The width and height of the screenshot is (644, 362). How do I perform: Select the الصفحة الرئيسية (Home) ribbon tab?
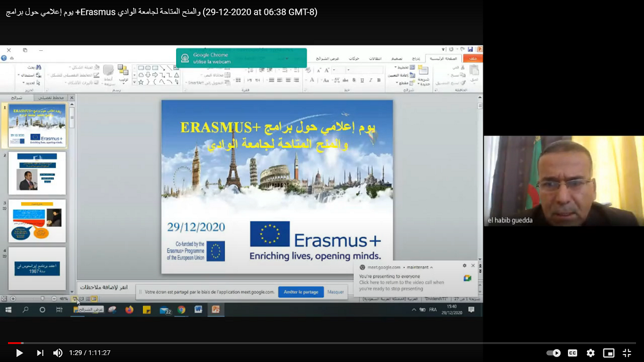[443, 59]
